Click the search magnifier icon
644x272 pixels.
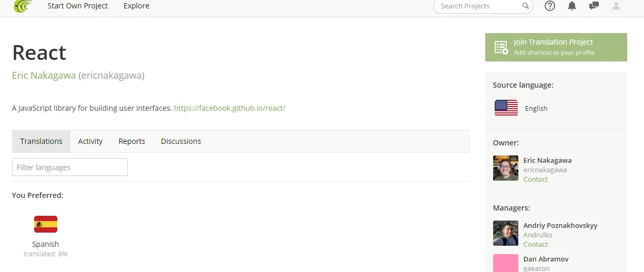point(525,6)
